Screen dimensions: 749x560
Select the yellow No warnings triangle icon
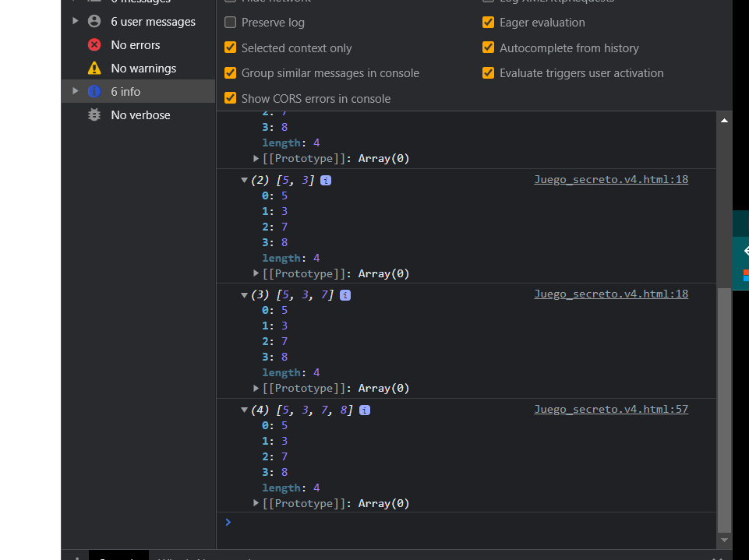94,69
